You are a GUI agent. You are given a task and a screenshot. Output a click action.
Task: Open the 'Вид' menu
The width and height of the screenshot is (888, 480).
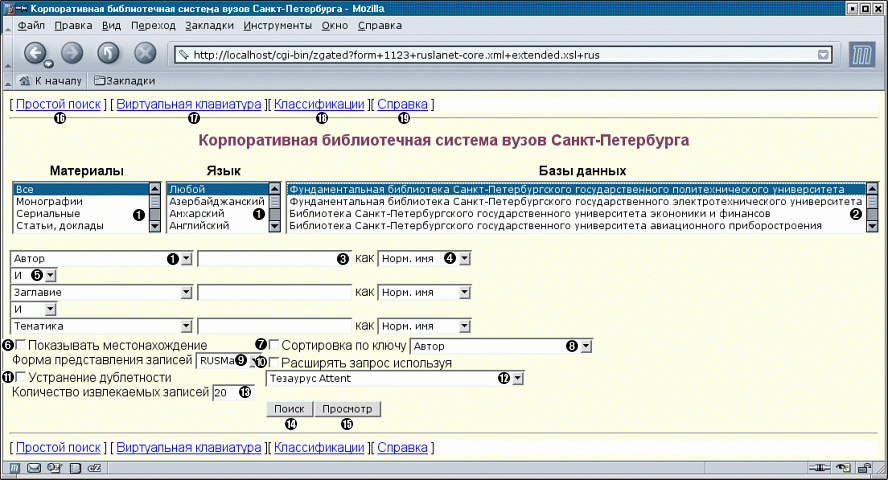pyautogui.click(x=112, y=25)
